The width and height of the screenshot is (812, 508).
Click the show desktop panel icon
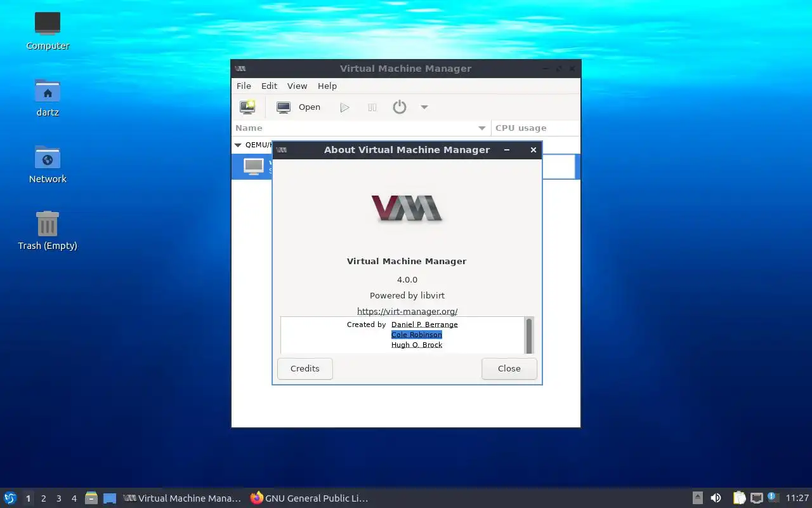(x=110, y=498)
